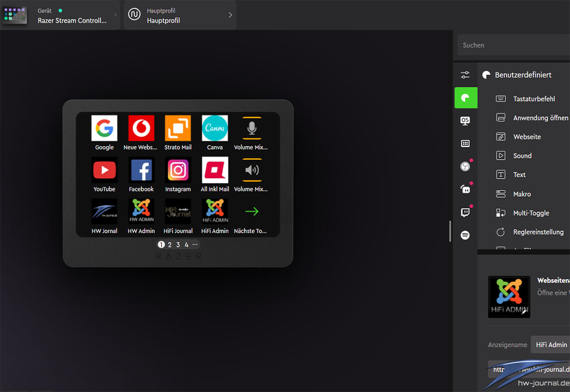
Task: Select the Google button on the device screen
Action: tap(104, 128)
